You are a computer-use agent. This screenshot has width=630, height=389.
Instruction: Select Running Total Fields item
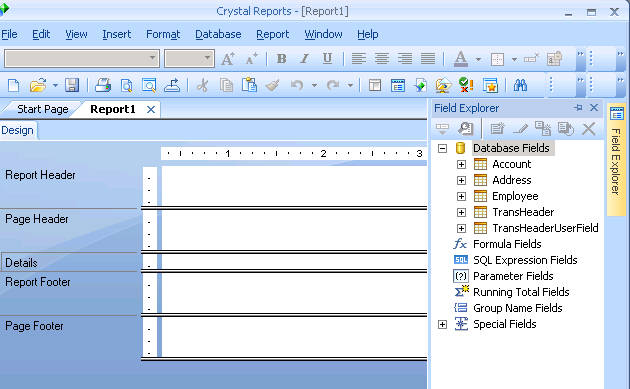point(521,292)
